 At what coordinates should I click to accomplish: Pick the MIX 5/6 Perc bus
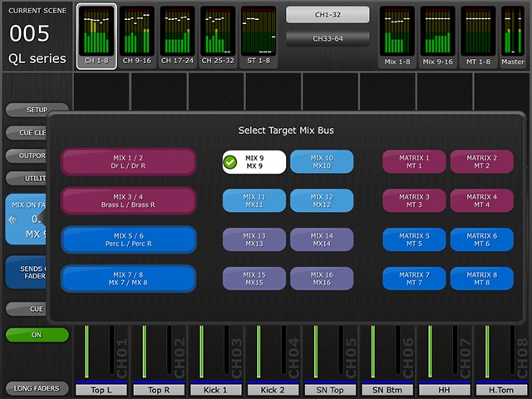[x=128, y=239]
